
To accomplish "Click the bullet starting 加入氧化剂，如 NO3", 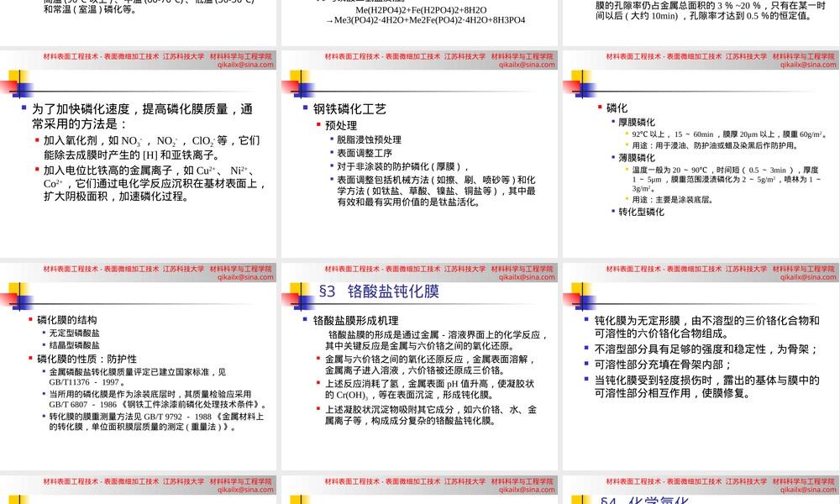I will point(151,148).
